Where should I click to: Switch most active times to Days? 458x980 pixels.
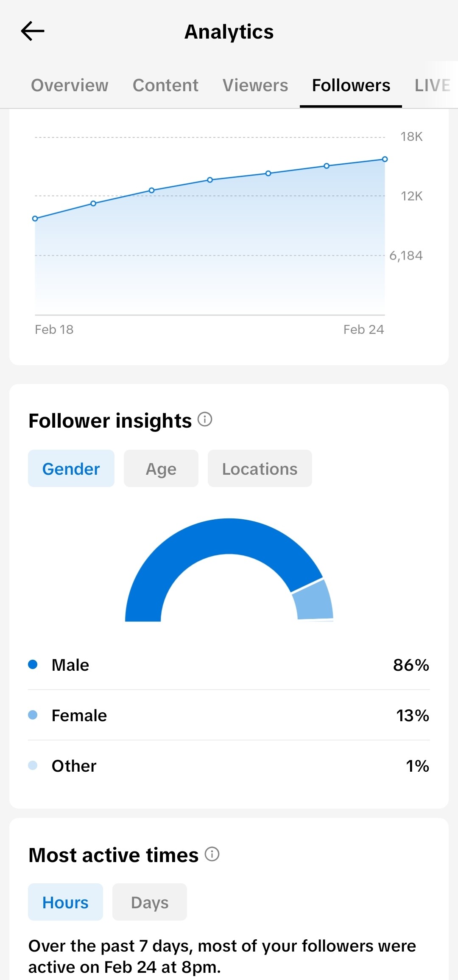tap(150, 902)
